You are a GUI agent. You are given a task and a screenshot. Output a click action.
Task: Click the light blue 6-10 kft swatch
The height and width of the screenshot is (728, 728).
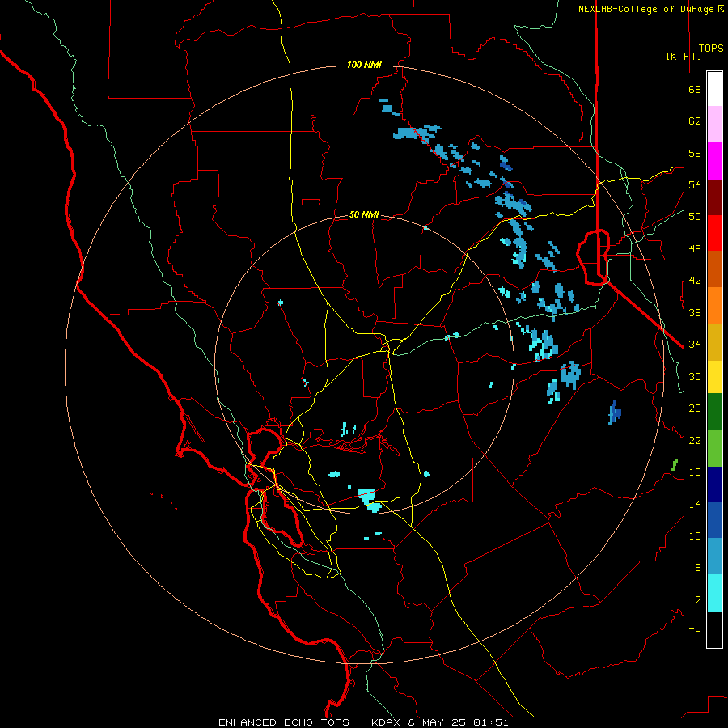pyautogui.click(x=714, y=557)
